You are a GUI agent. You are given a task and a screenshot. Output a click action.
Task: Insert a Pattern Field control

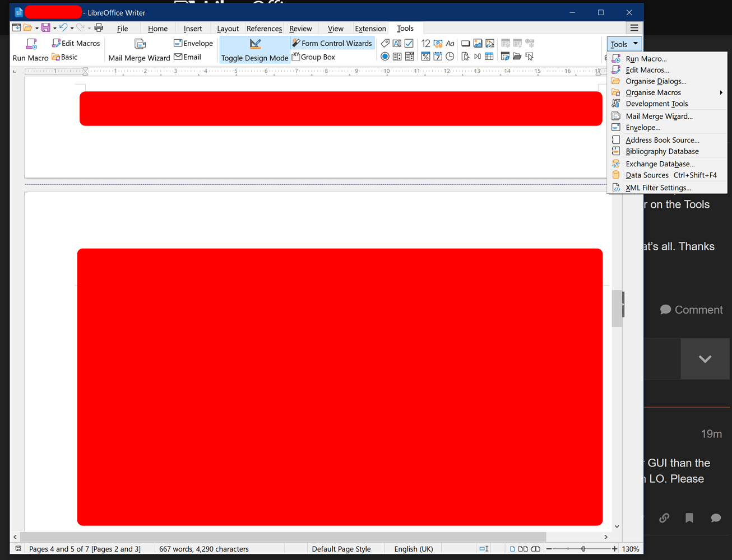tap(450, 43)
